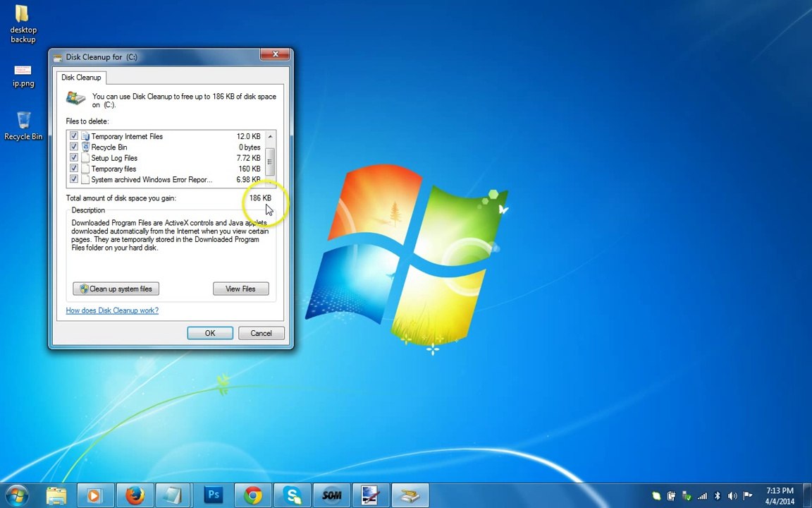The width and height of the screenshot is (812, 508).
Task: Open the network signal tray icon
Action: pyautogui.click(x=702, y=496)
